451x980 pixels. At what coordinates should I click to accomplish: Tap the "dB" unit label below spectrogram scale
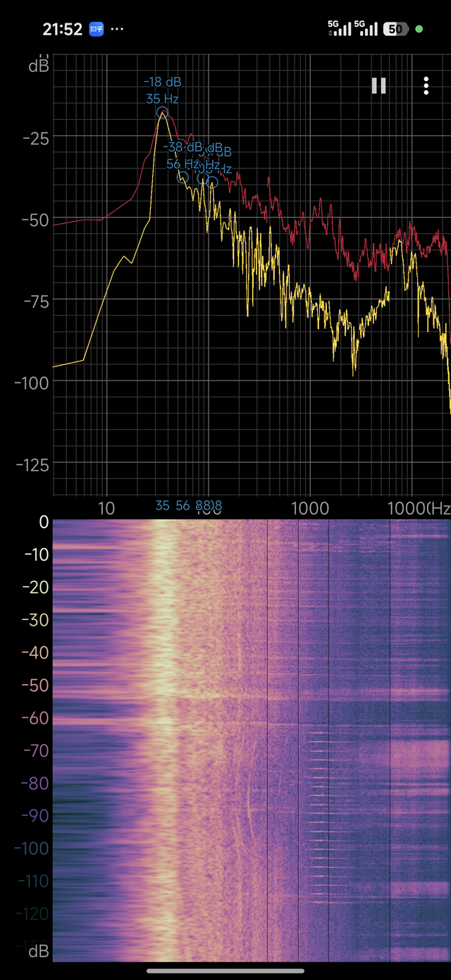pos(38,952)
